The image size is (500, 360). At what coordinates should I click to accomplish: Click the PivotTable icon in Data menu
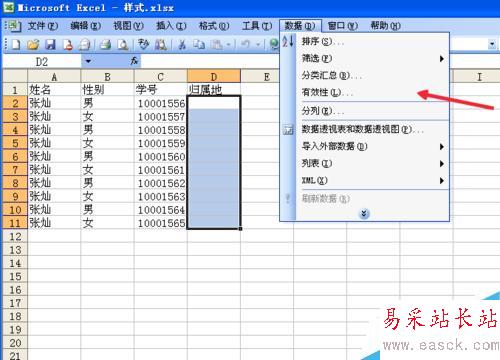coord(288,129)
